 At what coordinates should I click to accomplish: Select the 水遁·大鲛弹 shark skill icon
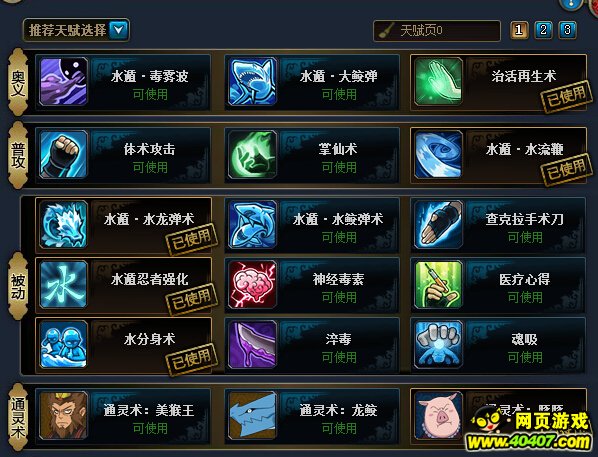click(252, 81)
